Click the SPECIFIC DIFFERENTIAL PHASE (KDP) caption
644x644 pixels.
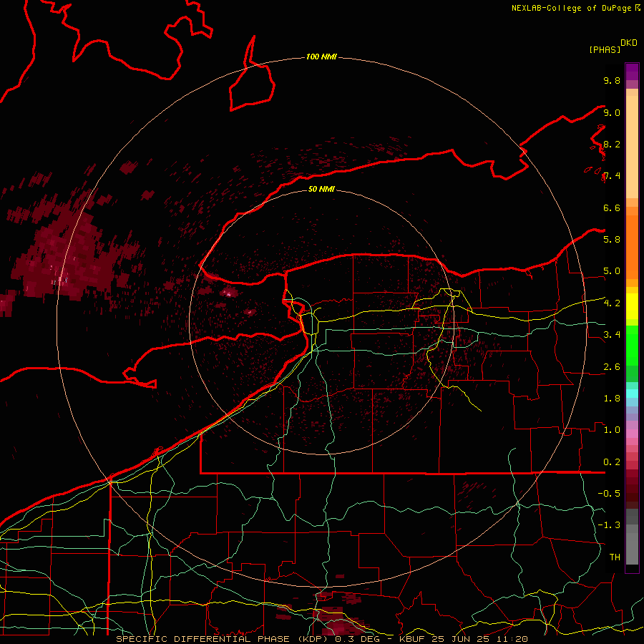tap(223, 639)
